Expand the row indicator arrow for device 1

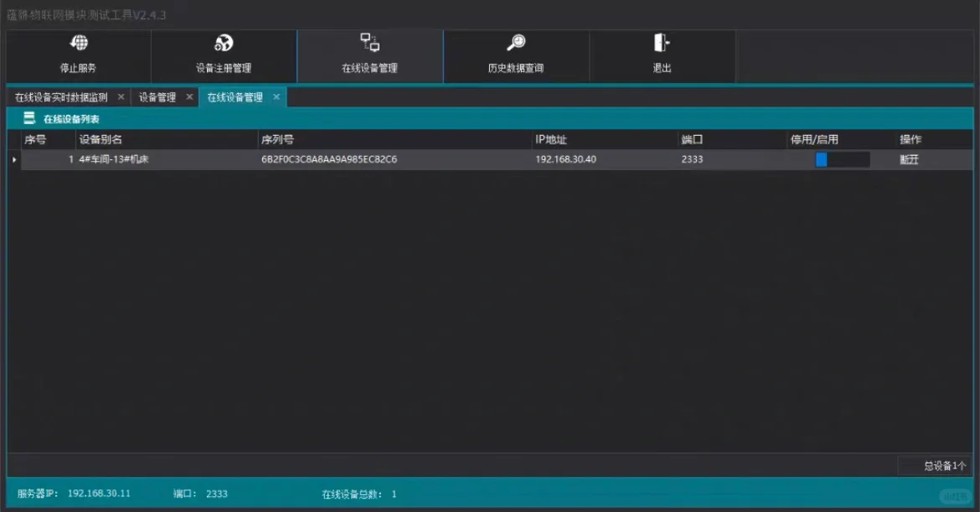(14, 160)
